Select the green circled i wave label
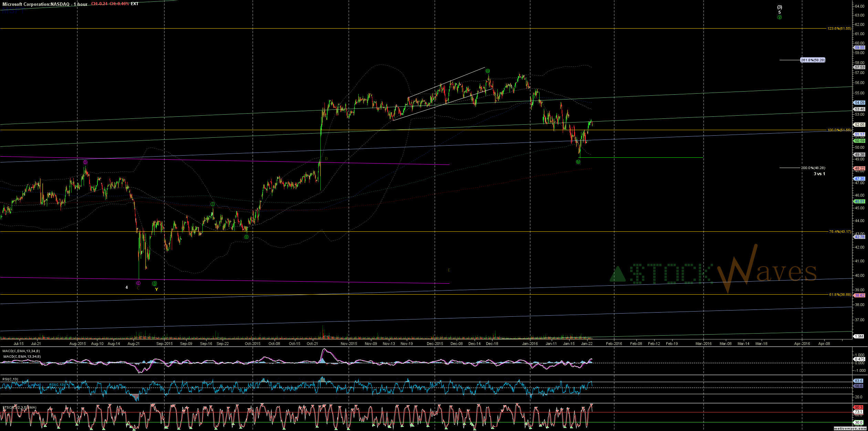The width and height of the screenshot is (868, 431). (x=213, y=204)
